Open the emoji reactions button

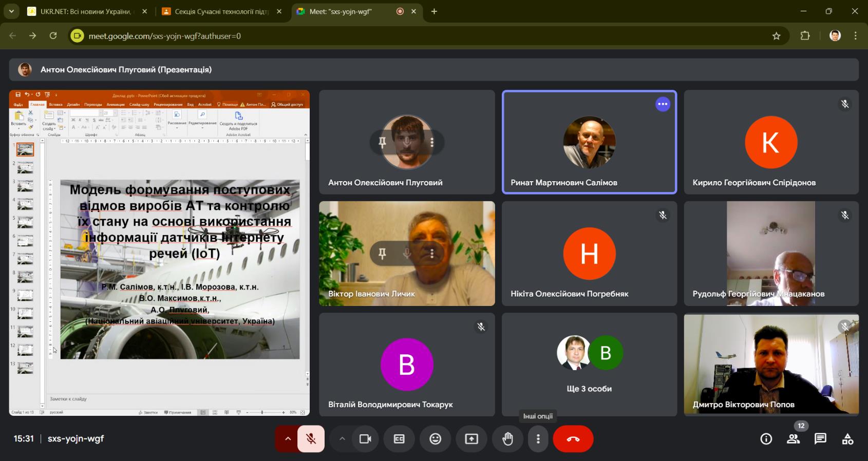[435, 439]
